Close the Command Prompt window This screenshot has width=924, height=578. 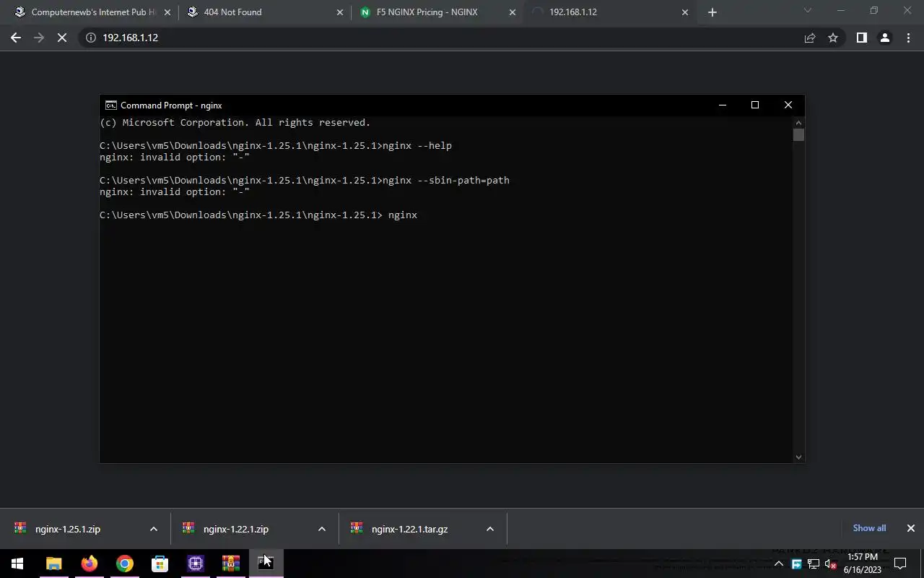788,105
